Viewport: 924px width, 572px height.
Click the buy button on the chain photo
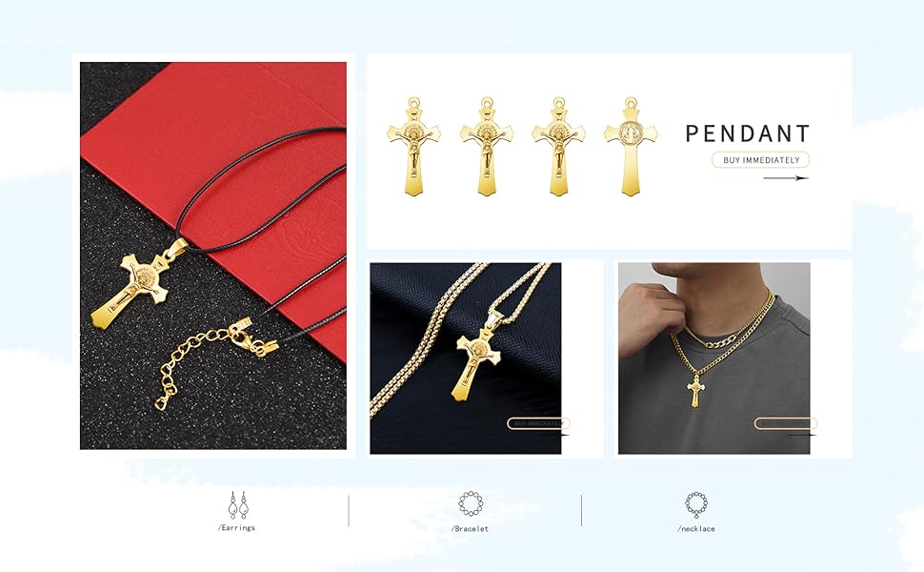click(538, 423)
